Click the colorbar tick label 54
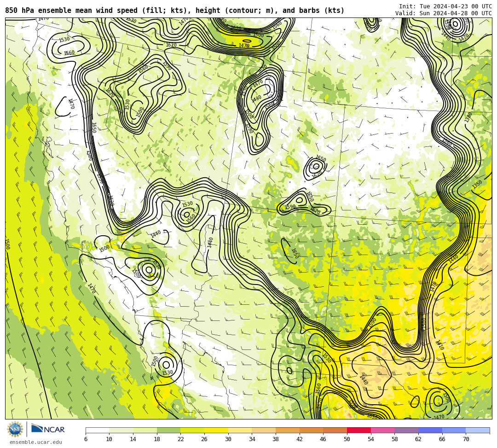Screen dimensions: 497x448 coord(371,439)
